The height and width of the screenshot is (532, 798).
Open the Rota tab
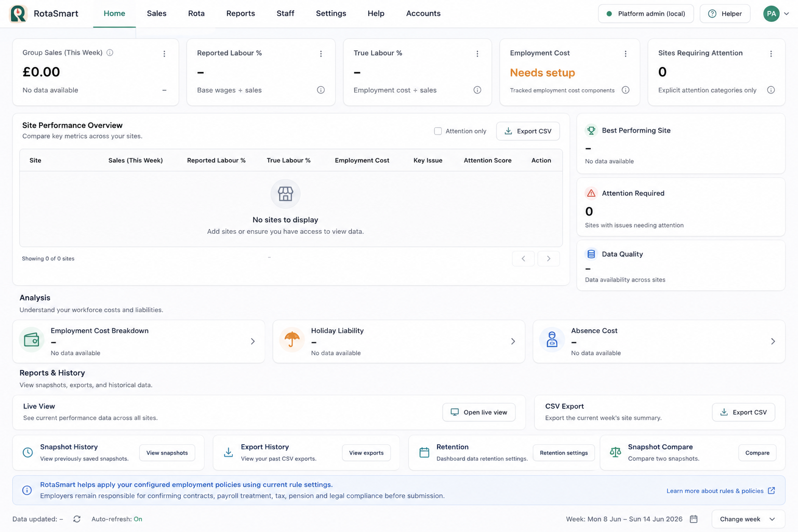click(196, 14)
